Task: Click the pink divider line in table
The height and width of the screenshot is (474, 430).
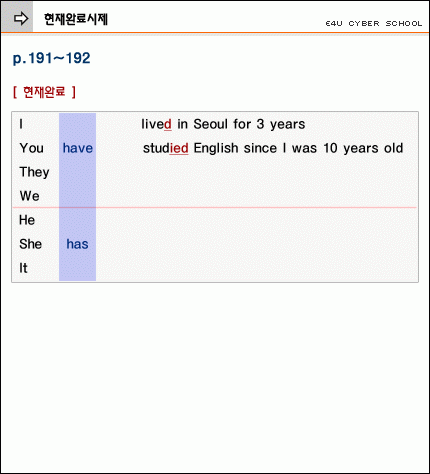Action: [215, 208]
